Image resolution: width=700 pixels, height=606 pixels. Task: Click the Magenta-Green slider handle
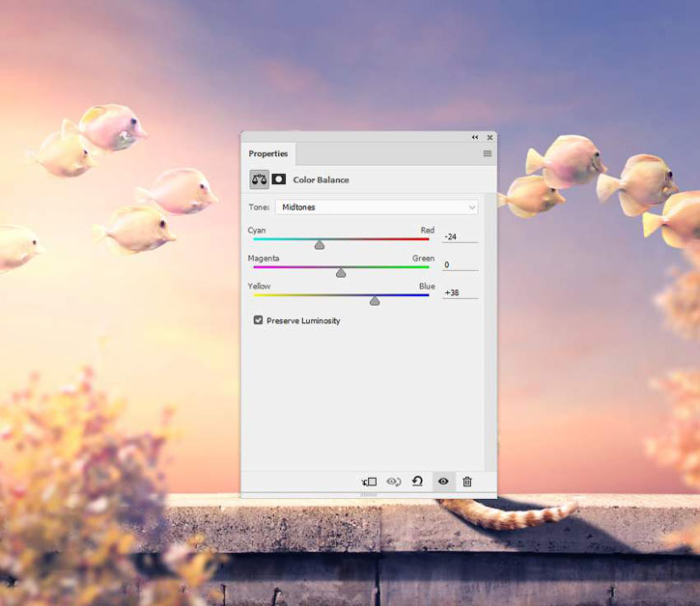point(341,273)
